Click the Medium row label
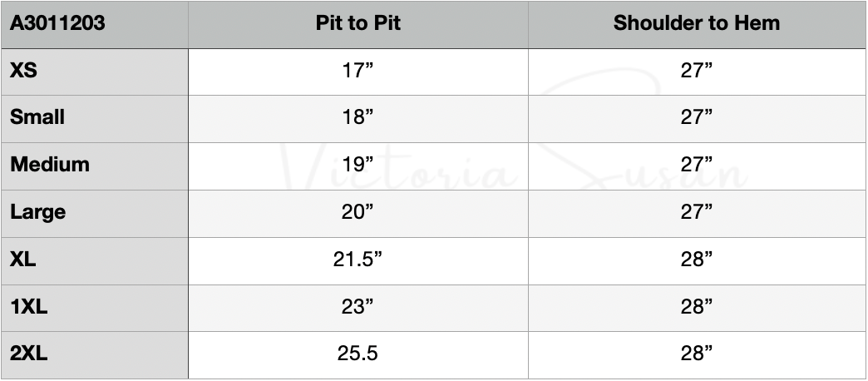Screen dimensions: 868x381 click(x=50, y=164)
